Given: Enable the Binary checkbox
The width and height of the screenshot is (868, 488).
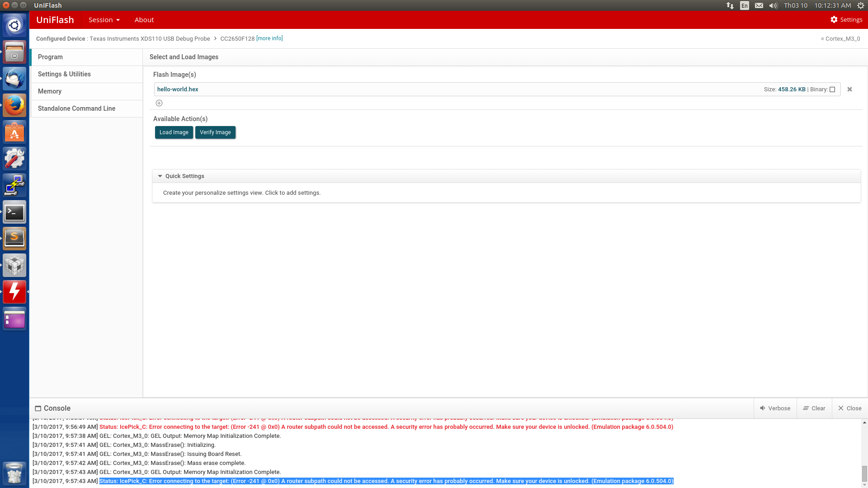Looking at the screenshot, I should (832, 89).
